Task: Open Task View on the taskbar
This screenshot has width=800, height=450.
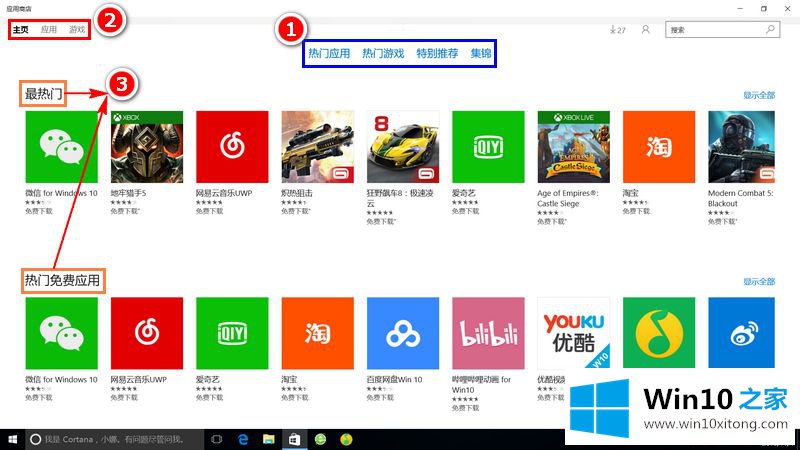Action: coord(216,439)
